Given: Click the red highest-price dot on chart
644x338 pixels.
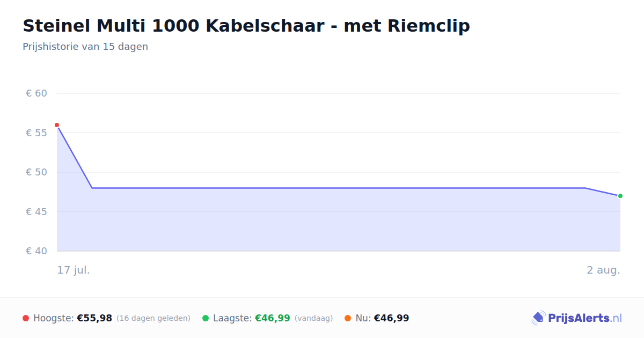Looking at the screenshot, I should (x=57, y=125).
